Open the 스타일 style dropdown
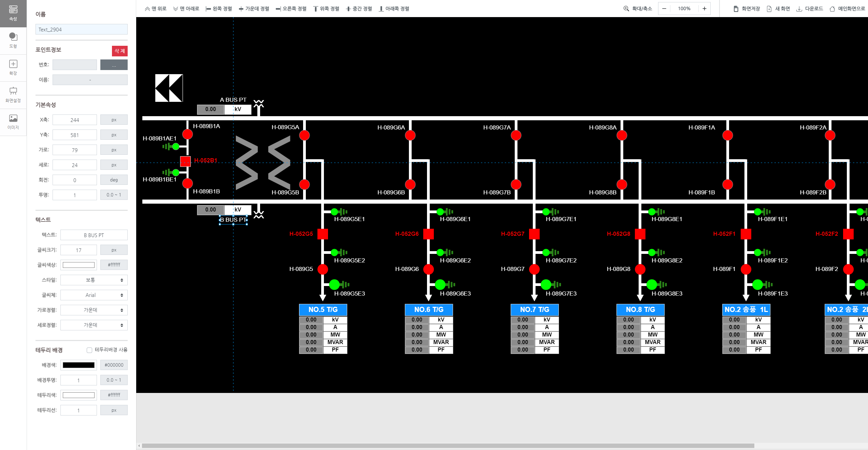 pyautogui.click(x=94, y=280)
